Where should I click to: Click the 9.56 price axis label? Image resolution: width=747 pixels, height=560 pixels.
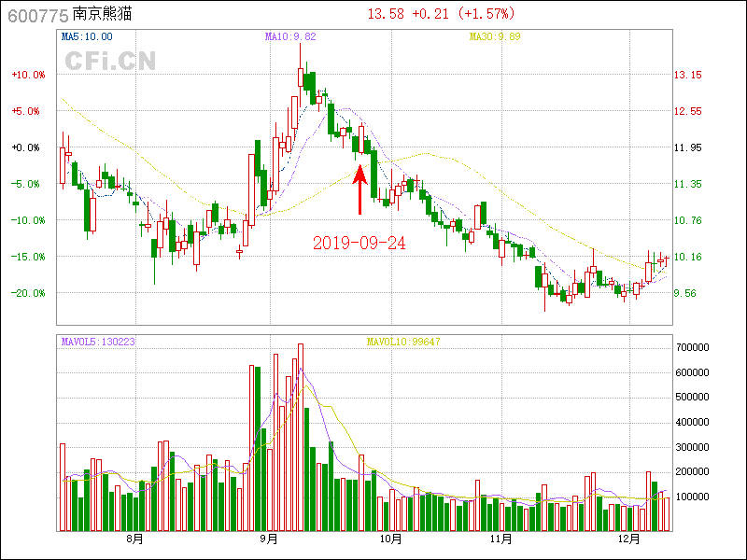pos(684,293)
